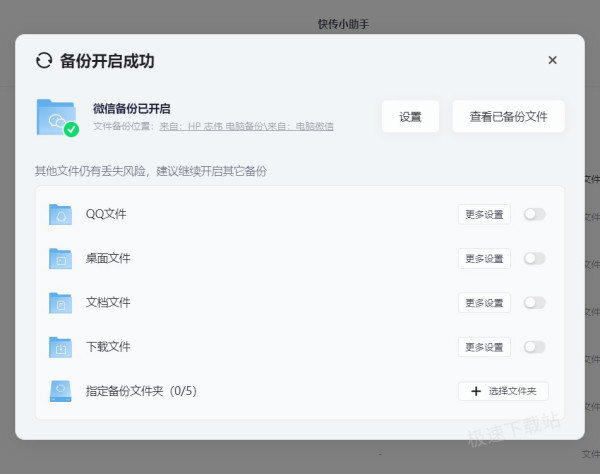
Task: Select the 文档文件 label
Action: point(108,303)
